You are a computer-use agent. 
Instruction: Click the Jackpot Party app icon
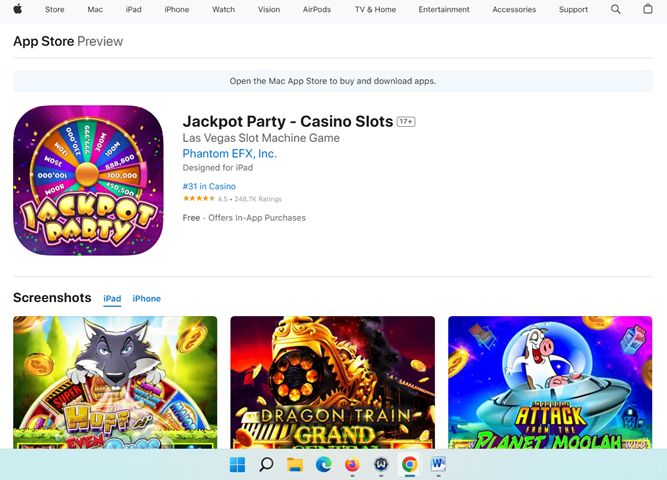coord(88,180)
